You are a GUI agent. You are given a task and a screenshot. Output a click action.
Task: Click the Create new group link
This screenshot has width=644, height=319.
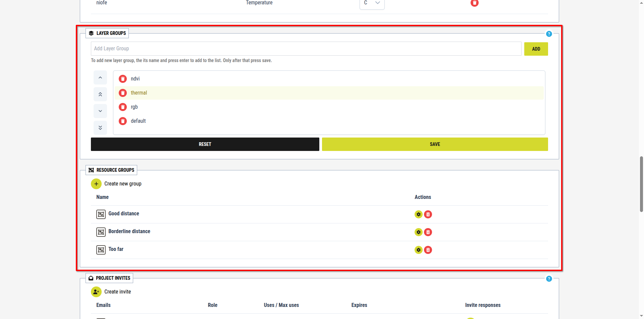[123, 184]
